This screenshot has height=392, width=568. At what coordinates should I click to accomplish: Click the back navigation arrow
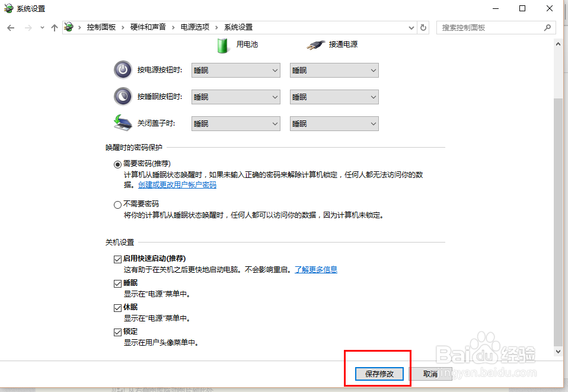(9, 27)
